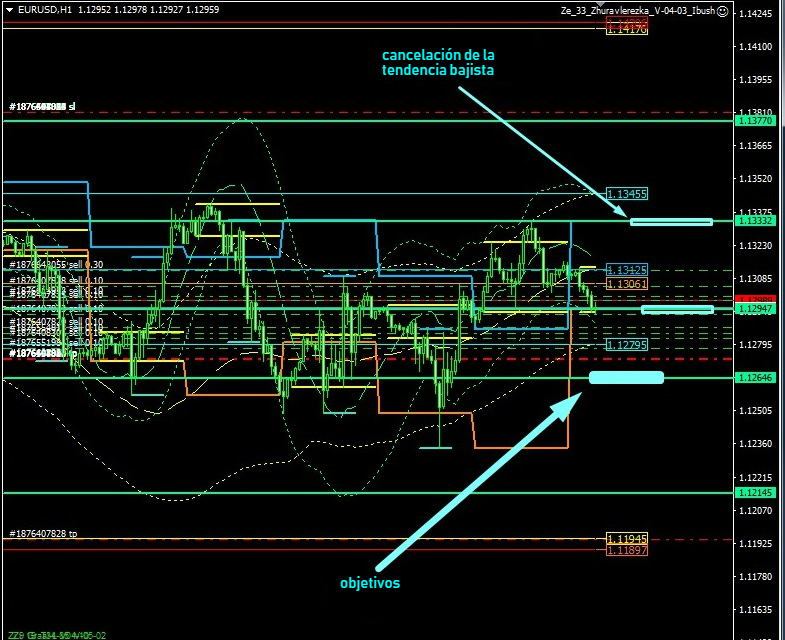Click the 1.12795 blue price label
The image size is (785, 640).
(627, 345)
